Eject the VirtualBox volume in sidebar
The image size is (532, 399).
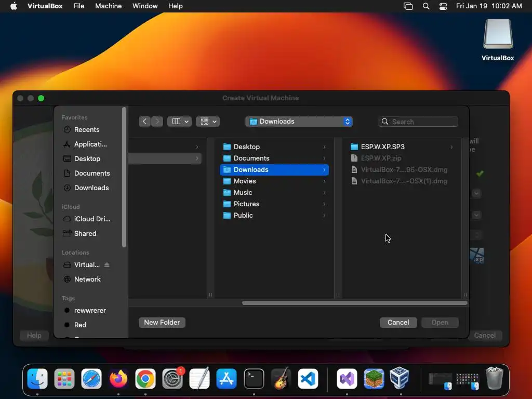click(x=107, y=264)
